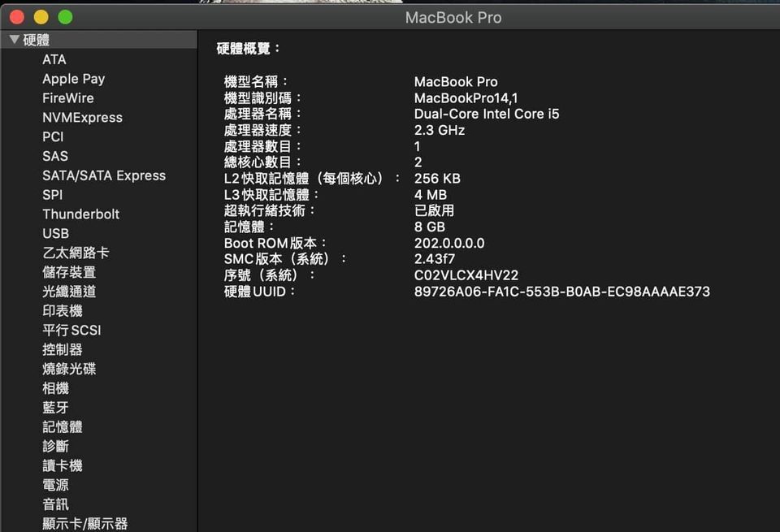Open 印表機 printers entry
The image size is (780, 532).
pos(63,311)
